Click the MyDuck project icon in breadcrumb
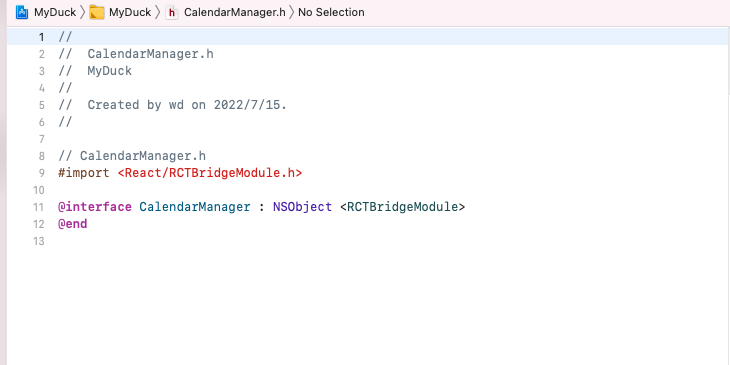Image resolution: width=730 pixels, height=365 pixels. click(22, 12)
